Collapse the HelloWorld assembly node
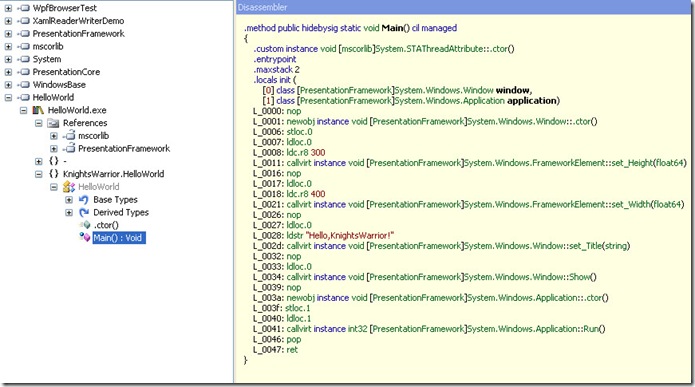 point(8,98)
